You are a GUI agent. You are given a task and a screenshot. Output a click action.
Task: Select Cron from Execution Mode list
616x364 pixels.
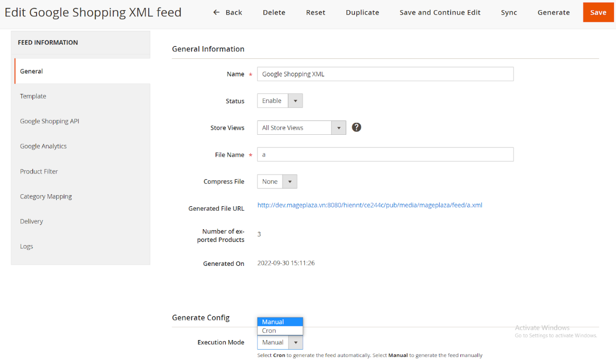[x=269, y=331]
